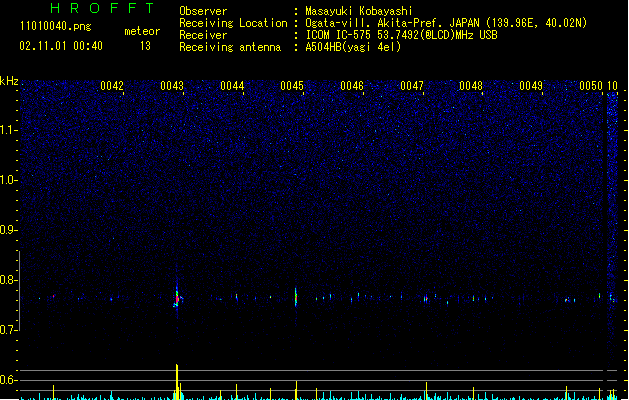Click the Receiving antenna label
This screenshot has width=629, height=400.
(230, 47)
